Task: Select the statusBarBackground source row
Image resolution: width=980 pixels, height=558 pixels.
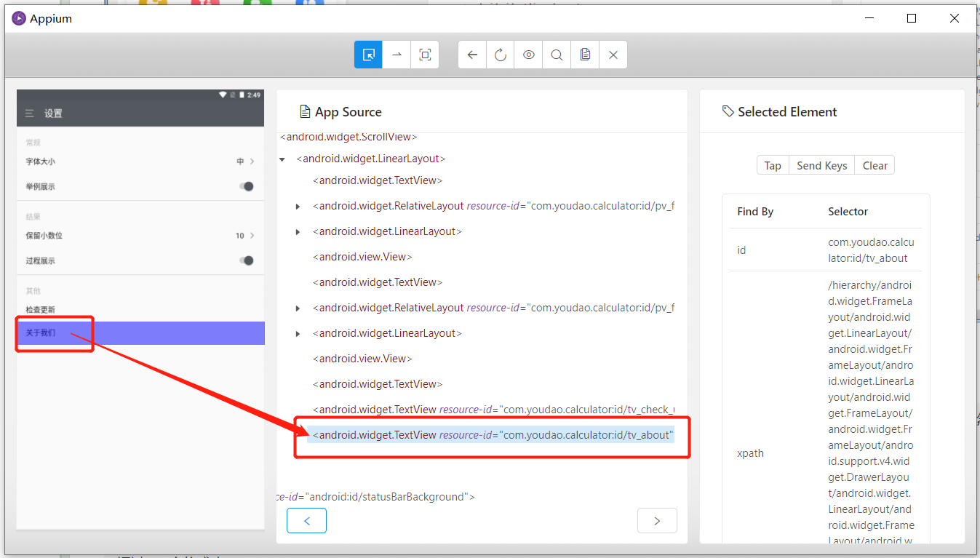Action: pos(375,497)
